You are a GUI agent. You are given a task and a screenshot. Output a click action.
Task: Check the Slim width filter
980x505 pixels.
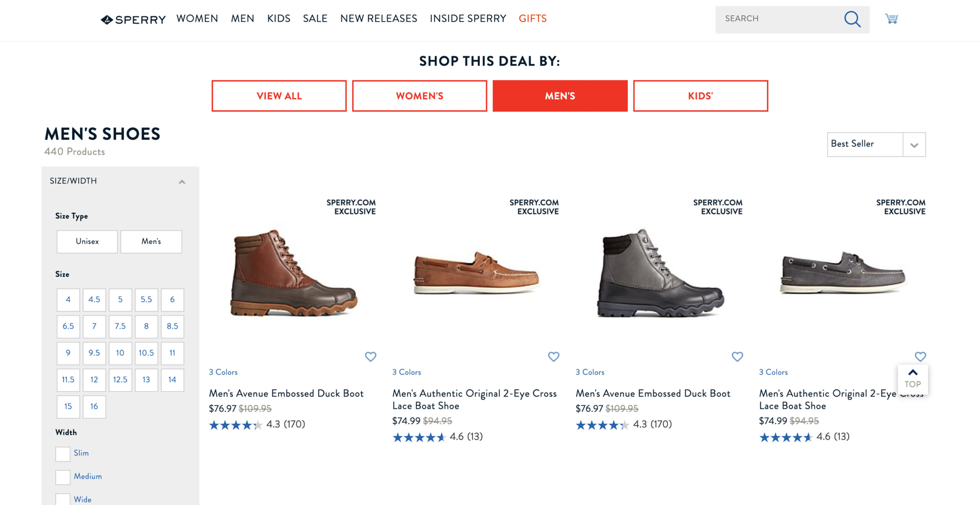pyautogui.click(x=62, y=454)
